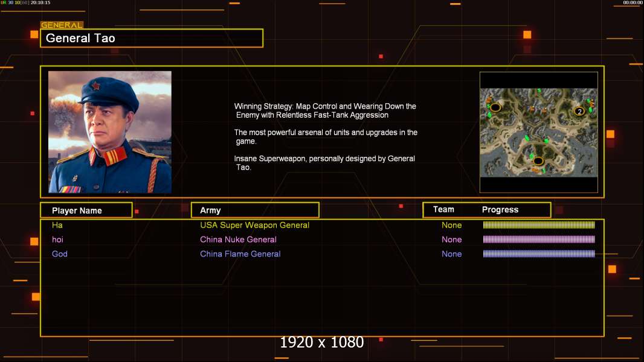
Task: Click the General Tao portrait image
Action: 110,132
